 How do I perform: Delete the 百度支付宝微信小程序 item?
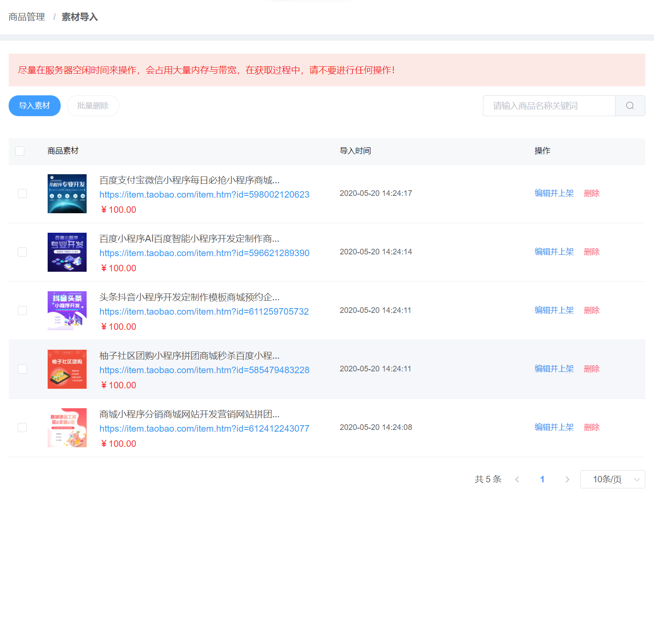tap(592, 193)
